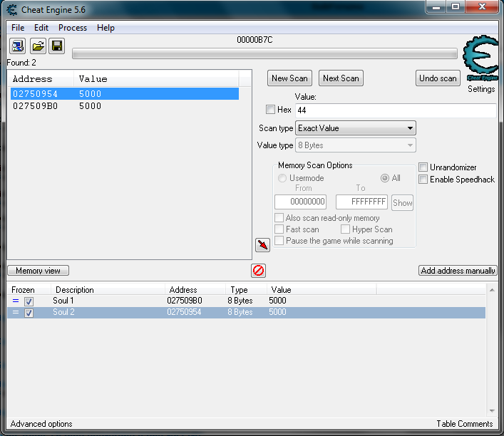504x436 pixels.
Task: Open the Process menu
Action: (73, 28)
